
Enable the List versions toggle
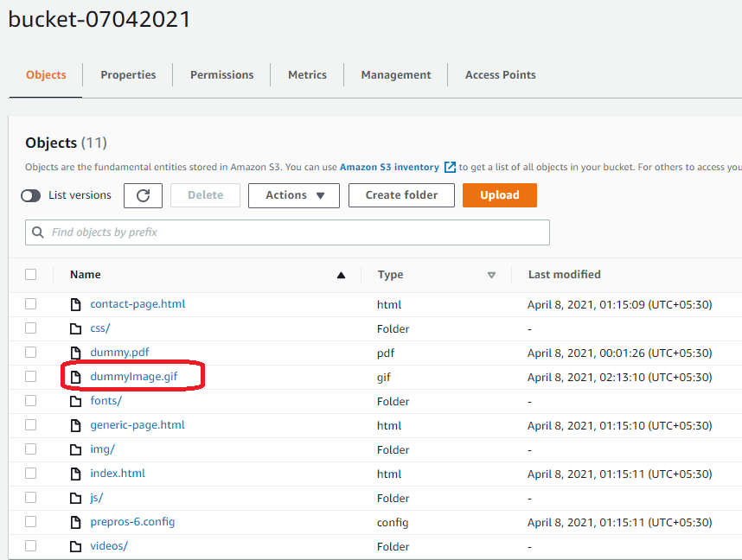coord(30,195)
